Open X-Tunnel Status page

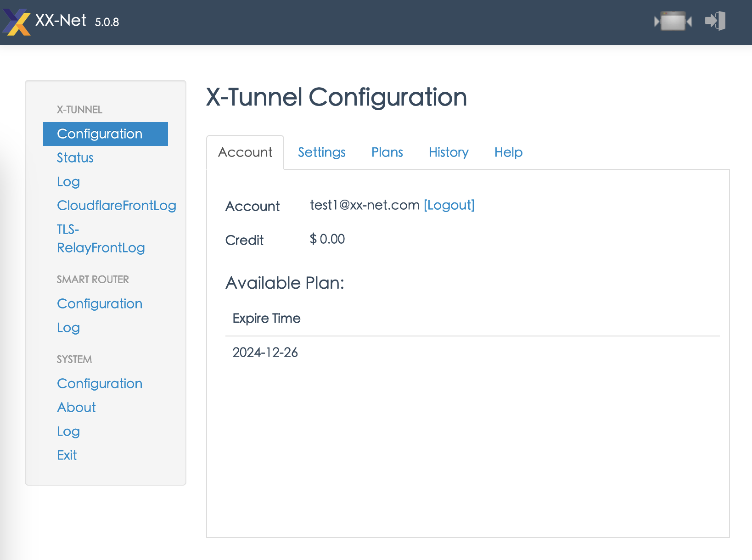[75, 158]
